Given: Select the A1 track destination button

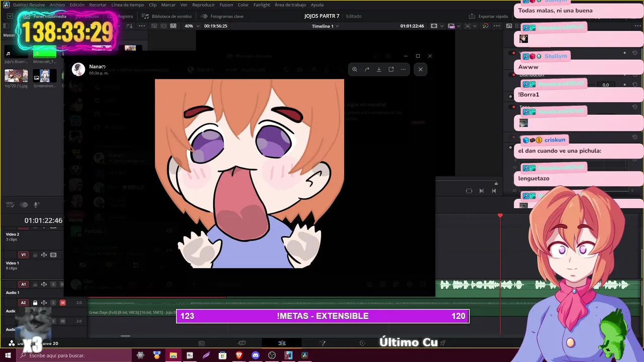Looking at the screenshot, I should point(23,284).
